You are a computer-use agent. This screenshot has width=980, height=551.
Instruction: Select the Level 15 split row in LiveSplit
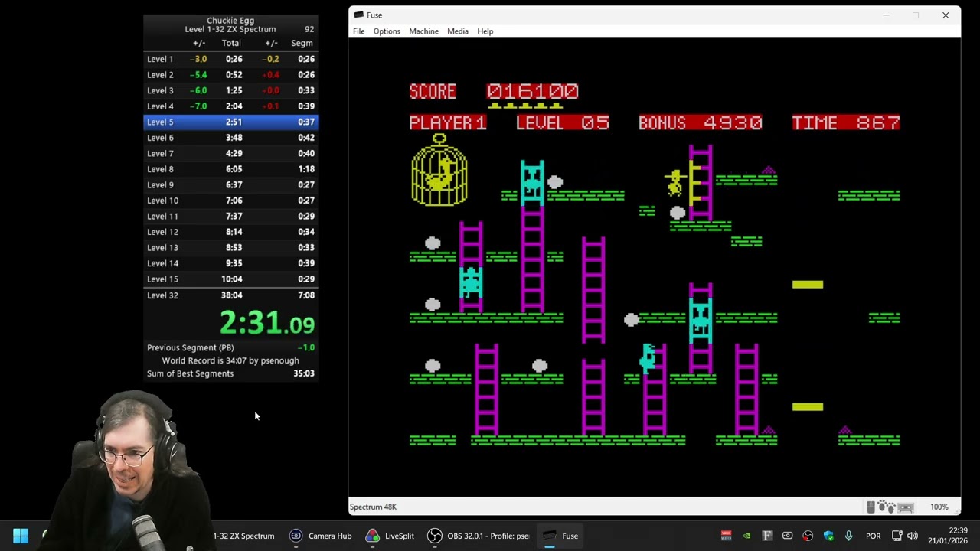[x=230, y=279]
